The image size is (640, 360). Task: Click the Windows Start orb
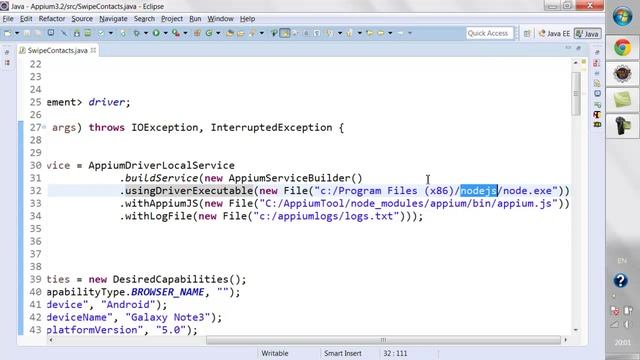point(622,17)
